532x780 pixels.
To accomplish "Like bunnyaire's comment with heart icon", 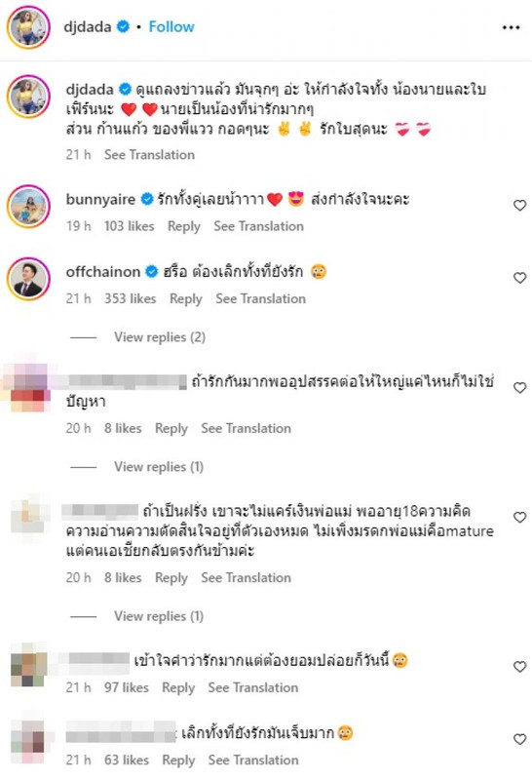I will tap(519, 206).
